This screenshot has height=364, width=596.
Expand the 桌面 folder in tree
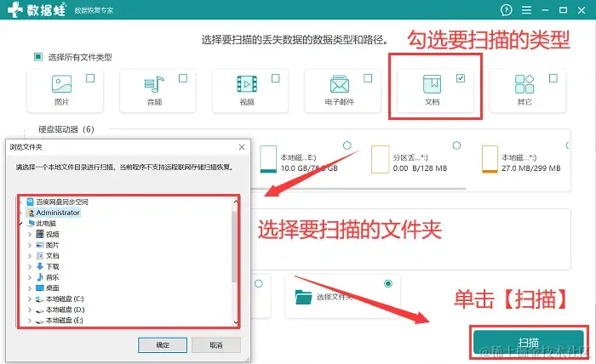click(x=30, y=288)
